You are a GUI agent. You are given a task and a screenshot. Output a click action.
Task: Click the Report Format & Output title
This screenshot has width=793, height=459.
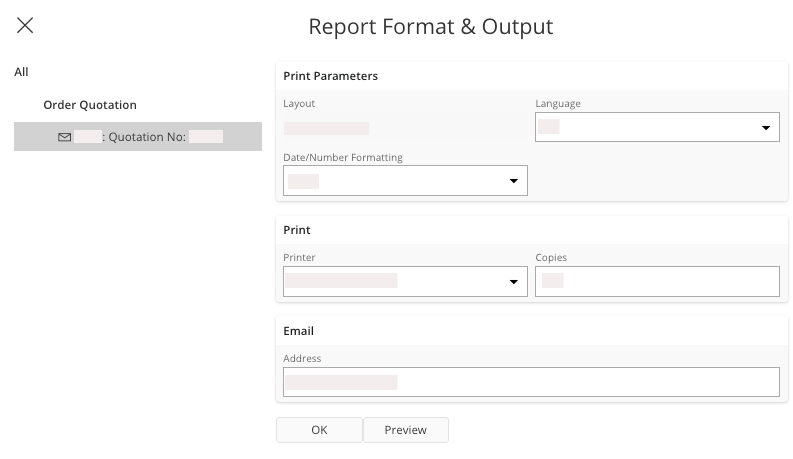[430, 27]
